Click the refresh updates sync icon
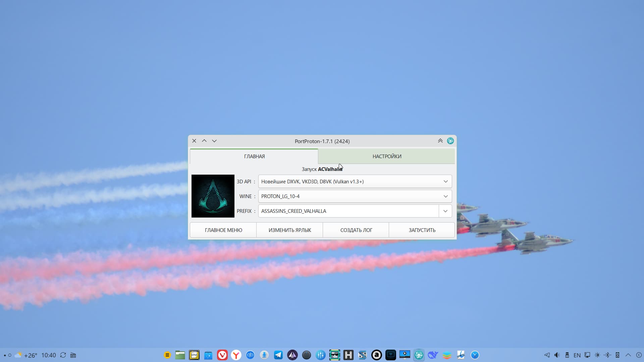The width and height of the screenshot is (644, 362). 63,355
